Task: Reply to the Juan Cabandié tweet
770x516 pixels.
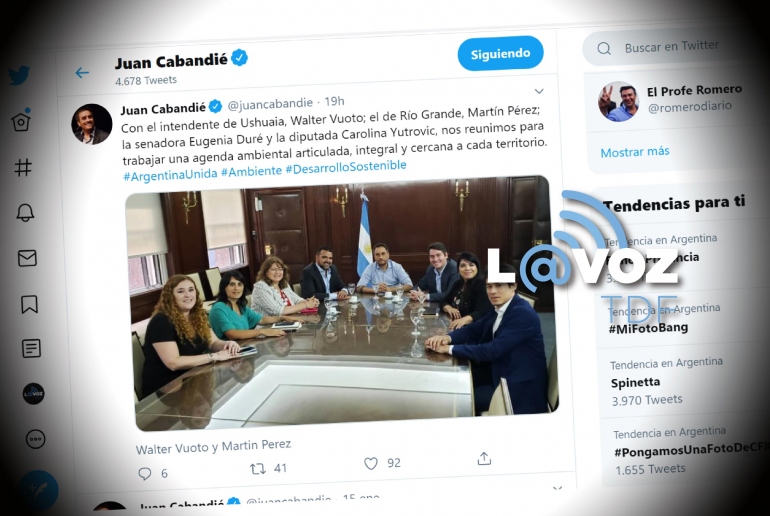Action: click(144, 473)
